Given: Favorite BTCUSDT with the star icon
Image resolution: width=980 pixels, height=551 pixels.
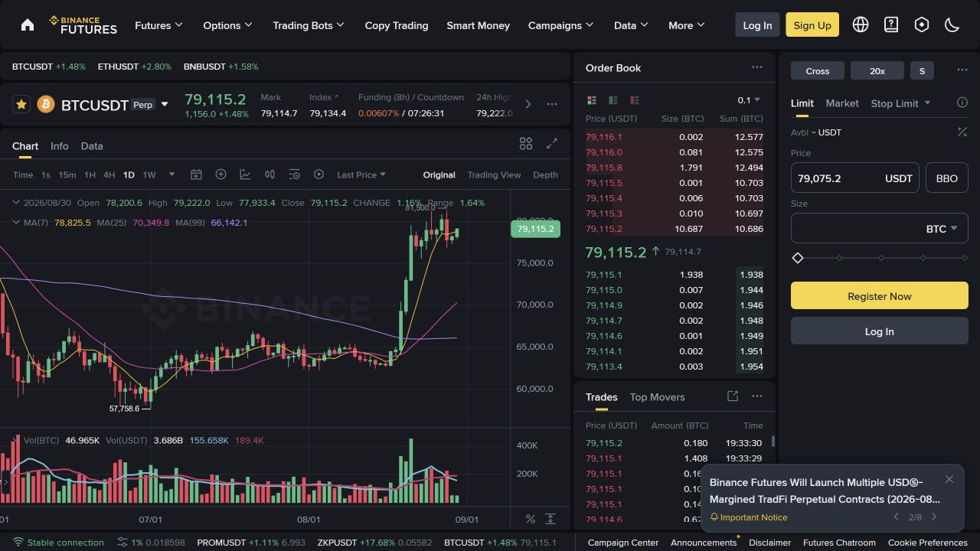Looking at the screenshot, I should (21, 104).
